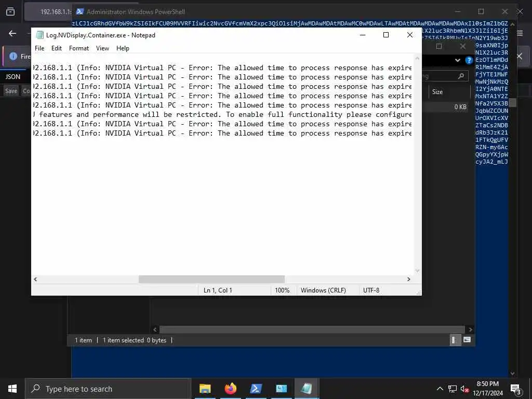
Task: Click Notepad horizontal scrollbar right arrow
Action: [409, 279]
